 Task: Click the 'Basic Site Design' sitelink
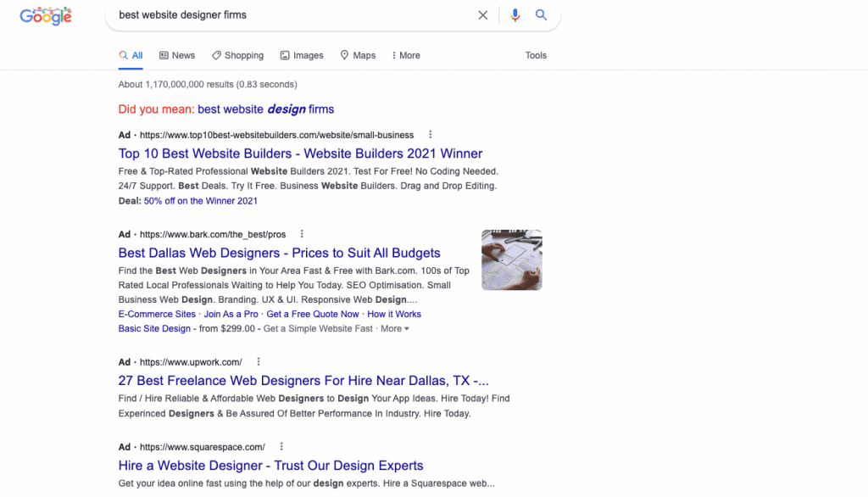154,328
